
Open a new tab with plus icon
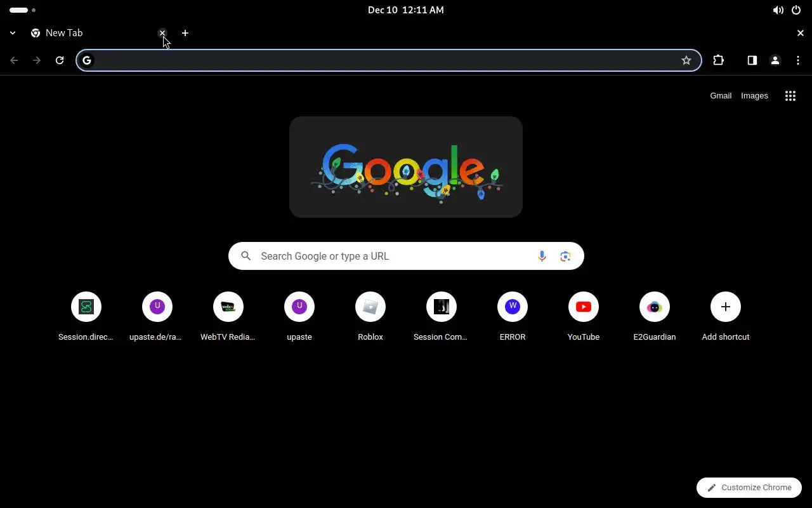[x=185, y=33]
